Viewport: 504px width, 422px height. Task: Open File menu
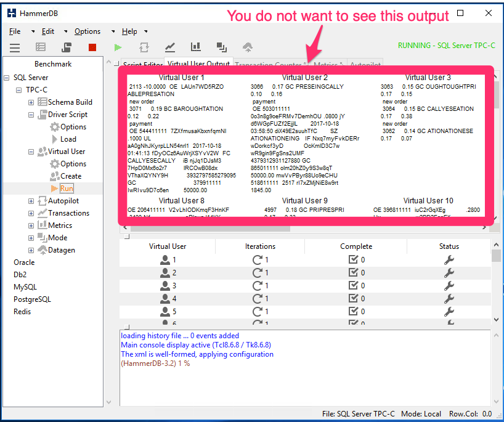(15, 31)
